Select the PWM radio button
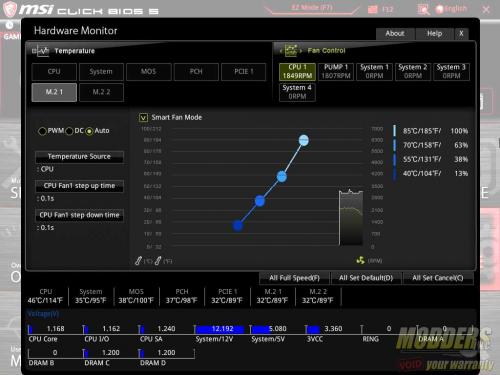The height and width of the screenshot is (375, 500). pos(42,131)
